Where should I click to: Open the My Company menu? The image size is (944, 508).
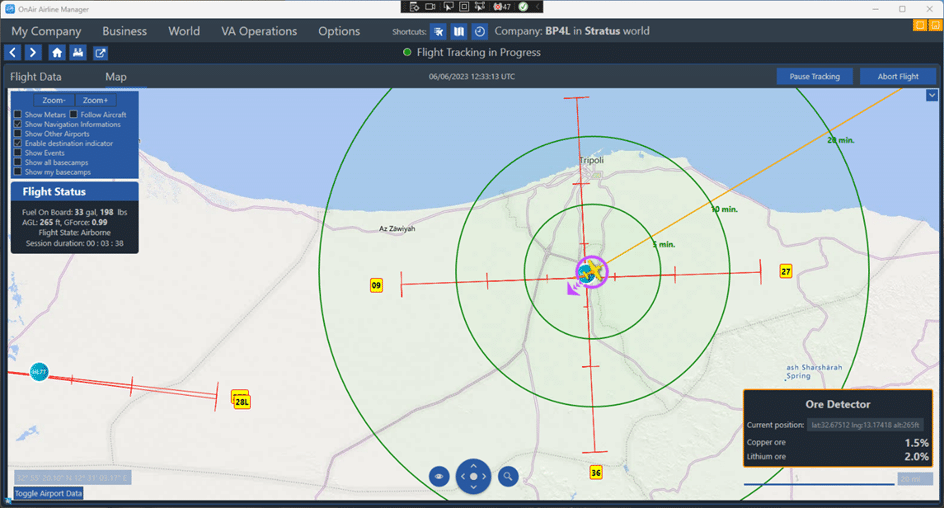(46, 31)
